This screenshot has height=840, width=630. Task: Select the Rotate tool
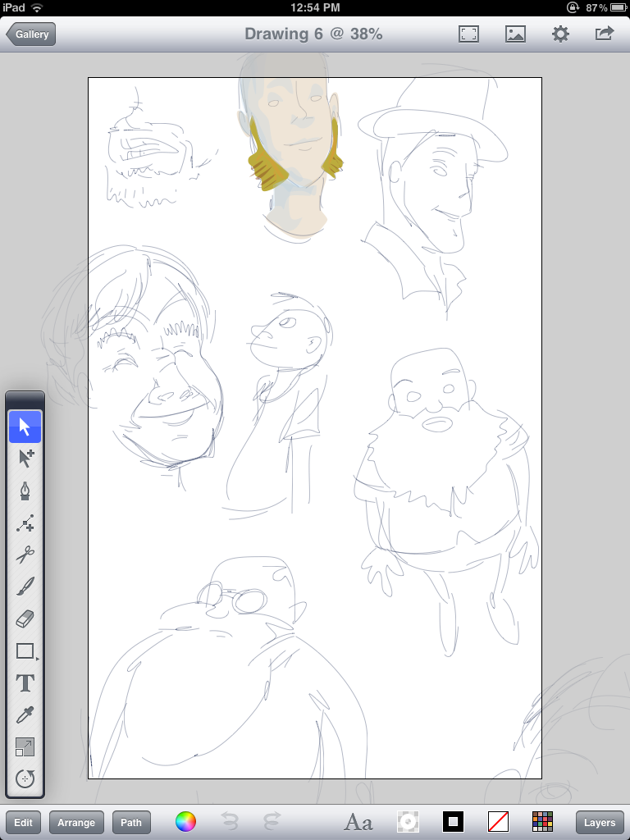pos(25,778)
